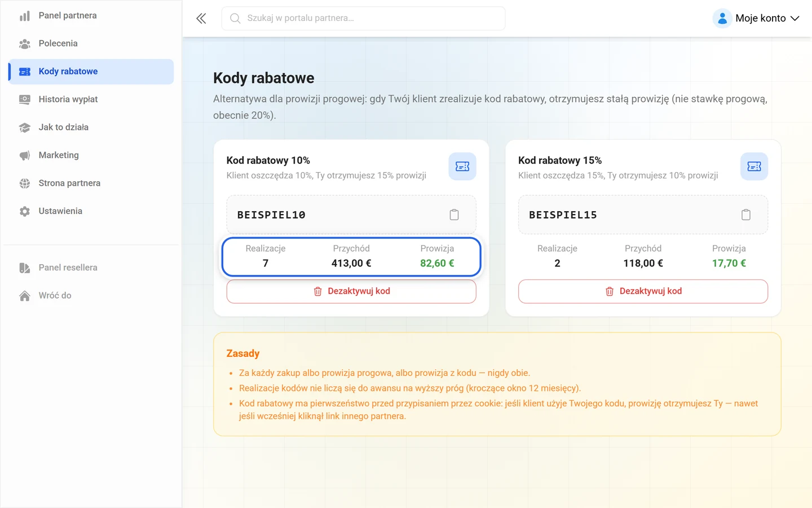Click the BEISPIEL10 code text

[271, 215]
